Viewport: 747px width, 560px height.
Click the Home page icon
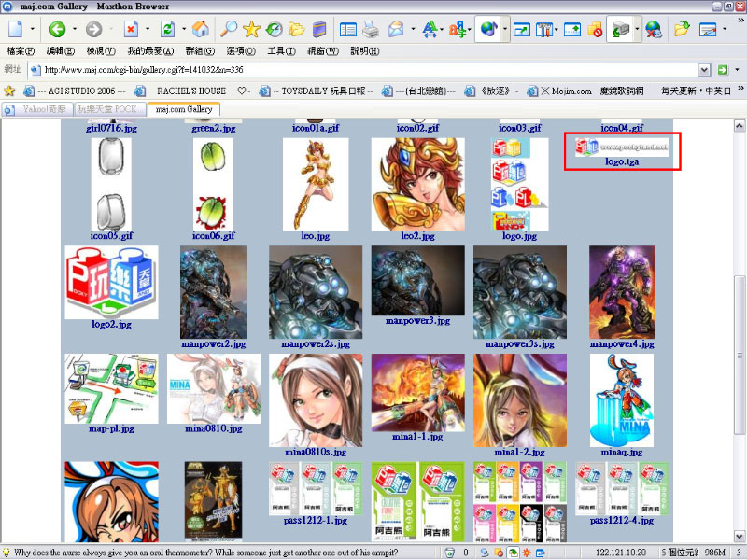(x=200, y=29)
